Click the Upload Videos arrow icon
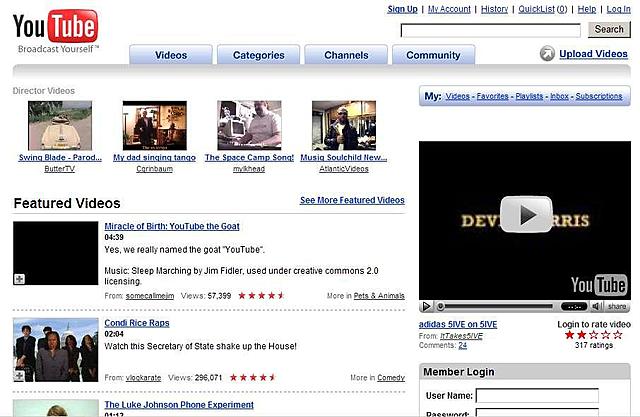 547,53
